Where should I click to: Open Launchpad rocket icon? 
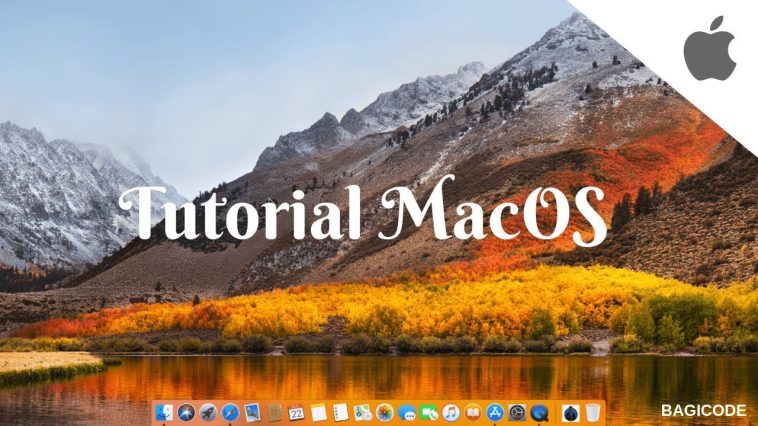point(208,413)
